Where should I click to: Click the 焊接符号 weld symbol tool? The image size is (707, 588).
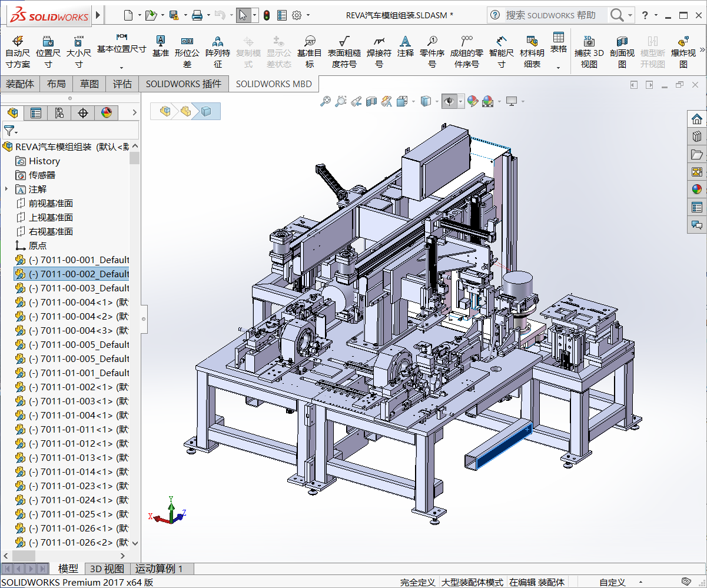(x=379, y=51)
